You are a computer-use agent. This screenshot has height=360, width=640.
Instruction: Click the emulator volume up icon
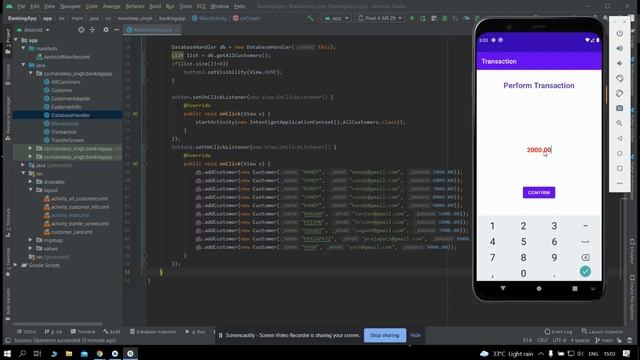(x=620, y=49)
